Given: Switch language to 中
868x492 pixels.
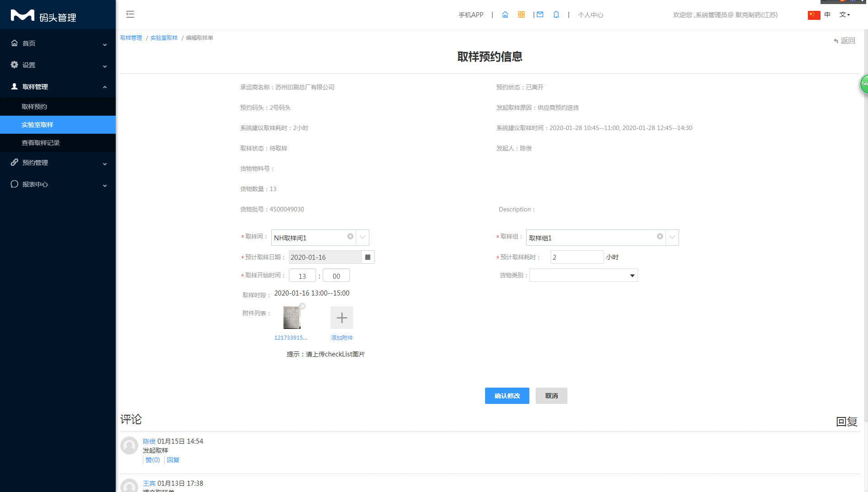Looking at the screenshot, I should pos(827,14).
